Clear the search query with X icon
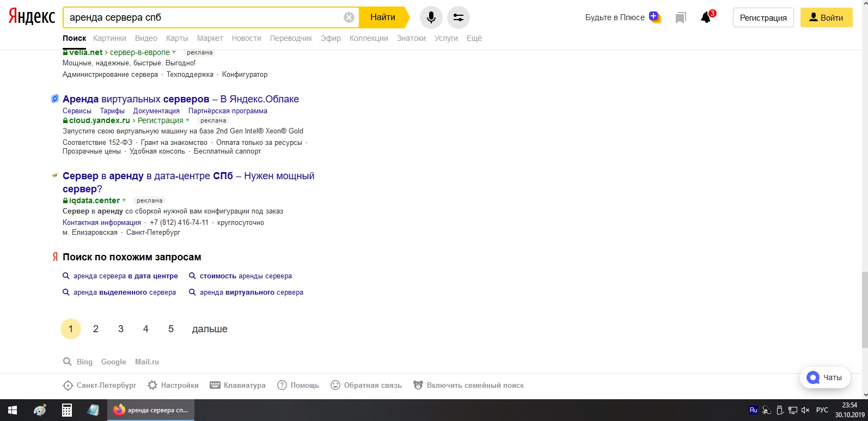868x421 pixels. (349, 17)
